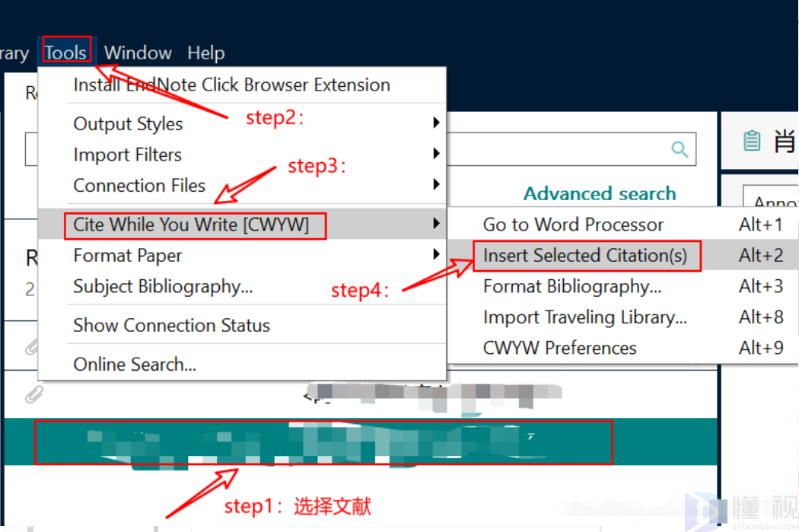Click the magnifier search icon
This screenshot has width=799, height=532.
(680, 149)
